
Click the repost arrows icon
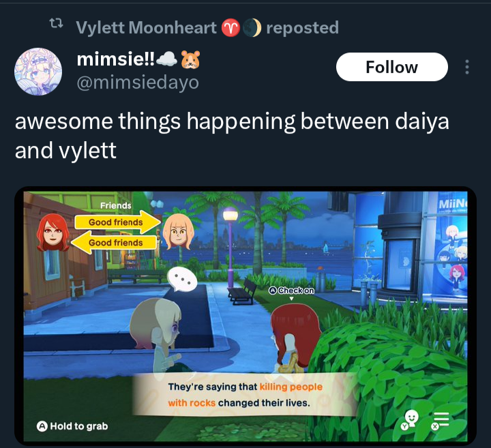coord(57,23)
